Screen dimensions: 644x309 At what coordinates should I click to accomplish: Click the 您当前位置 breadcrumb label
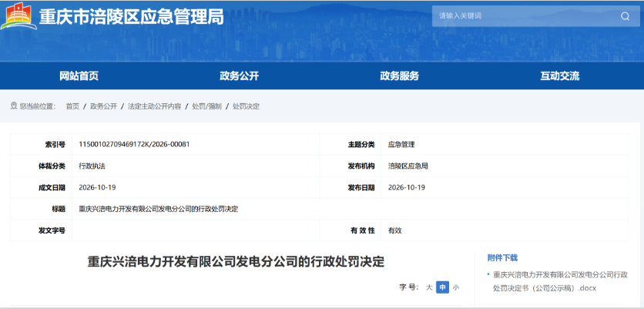coord(37,106)
